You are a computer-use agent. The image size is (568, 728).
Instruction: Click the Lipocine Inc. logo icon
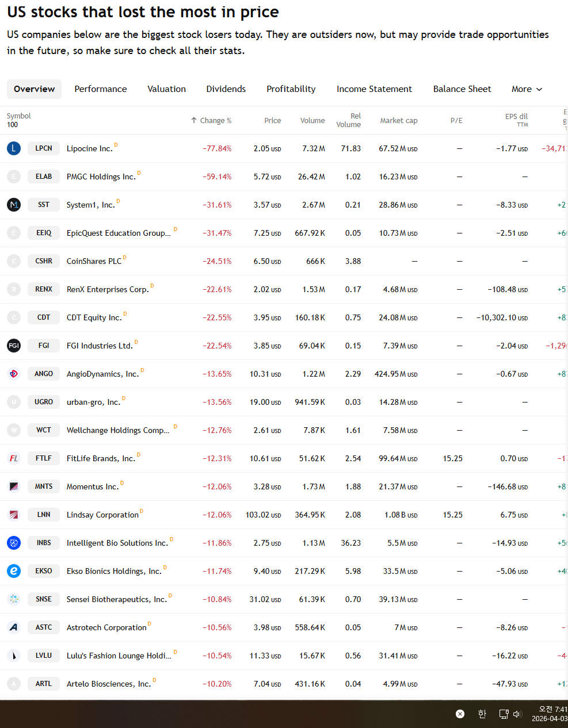(14, 148)
